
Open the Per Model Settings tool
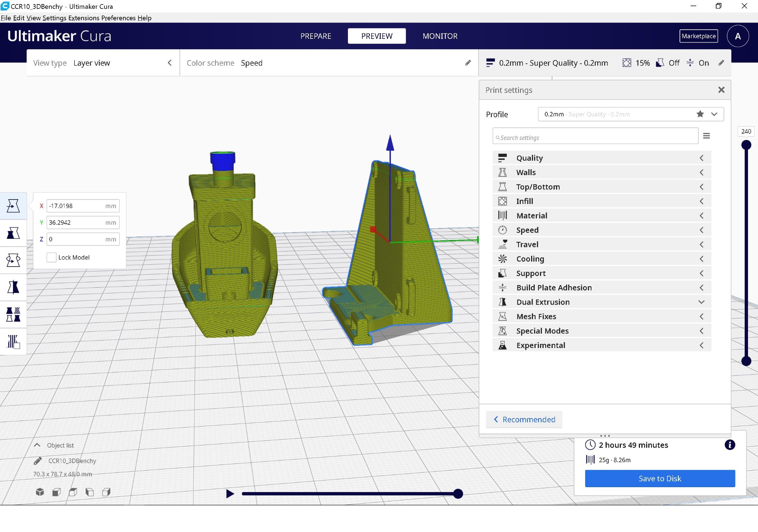[13, 314]
